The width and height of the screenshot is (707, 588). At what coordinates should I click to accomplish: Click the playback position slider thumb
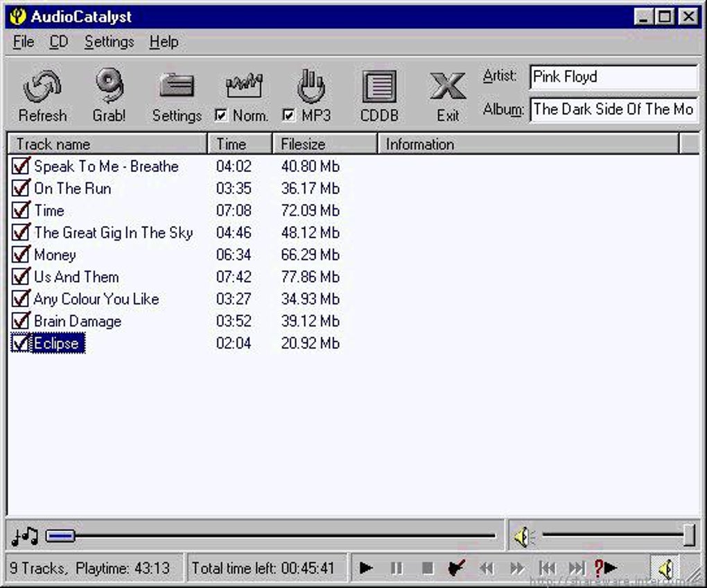point(60,536)
